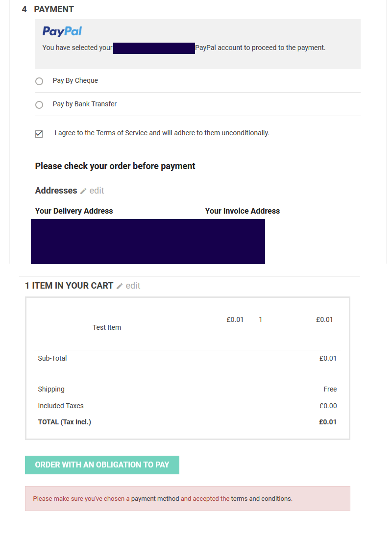392x539 pixels.
Task: Follow the payment method link in warning
Action: pyautogui.click(x=155, y=499)
